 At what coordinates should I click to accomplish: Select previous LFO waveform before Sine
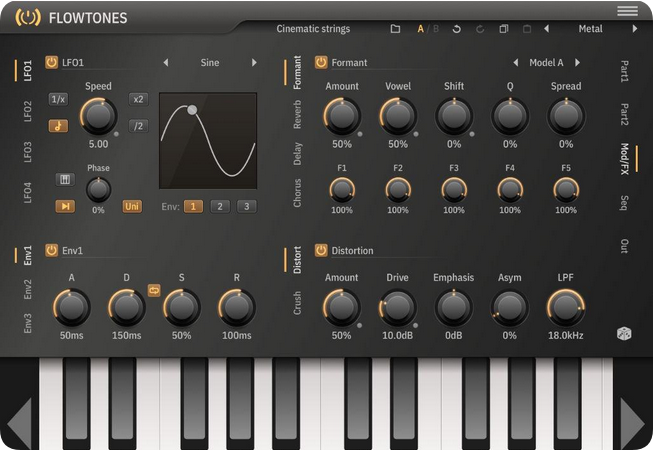(x=166, y=62)
